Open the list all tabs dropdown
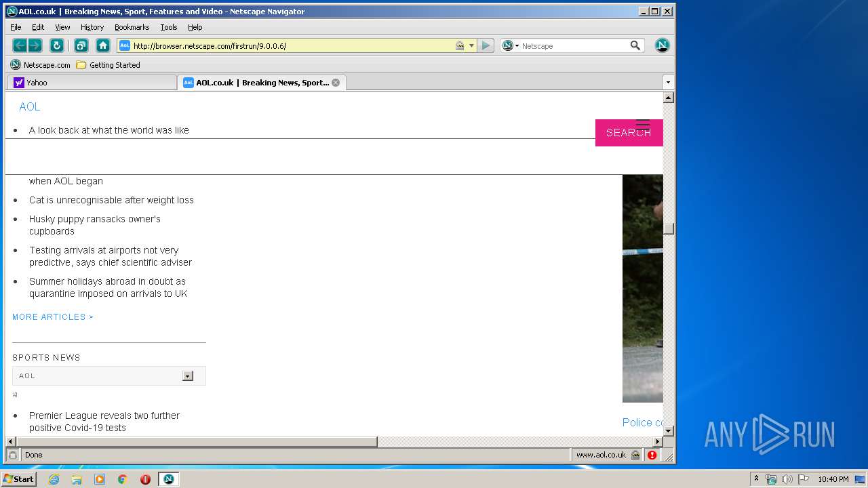868x488 pixels. pyautogui.click(x=668, y=82)
